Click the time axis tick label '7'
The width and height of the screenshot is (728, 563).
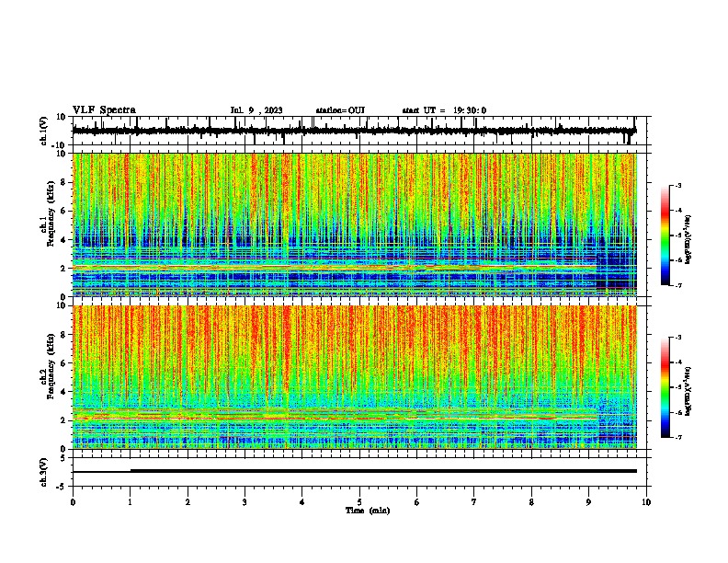(474, 502)
